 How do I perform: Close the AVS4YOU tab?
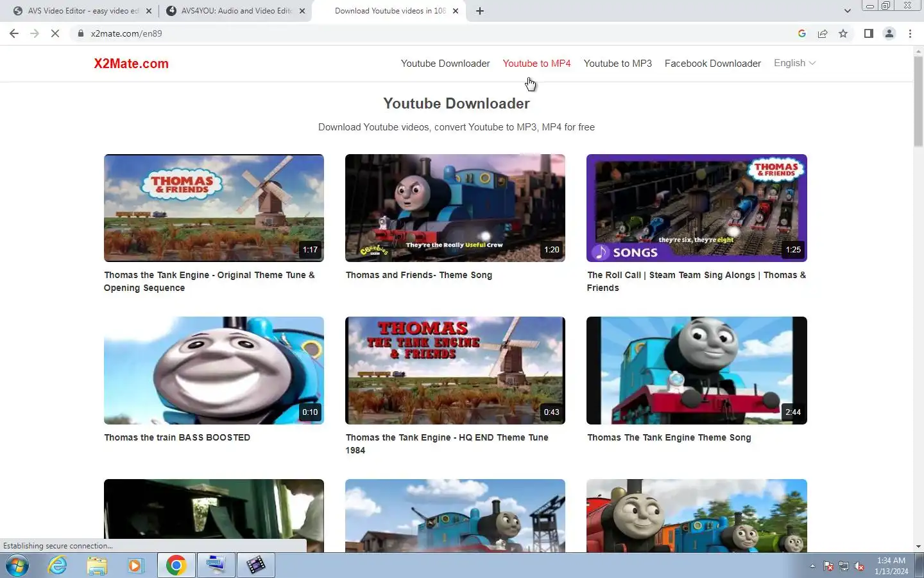tap(302, 11)
